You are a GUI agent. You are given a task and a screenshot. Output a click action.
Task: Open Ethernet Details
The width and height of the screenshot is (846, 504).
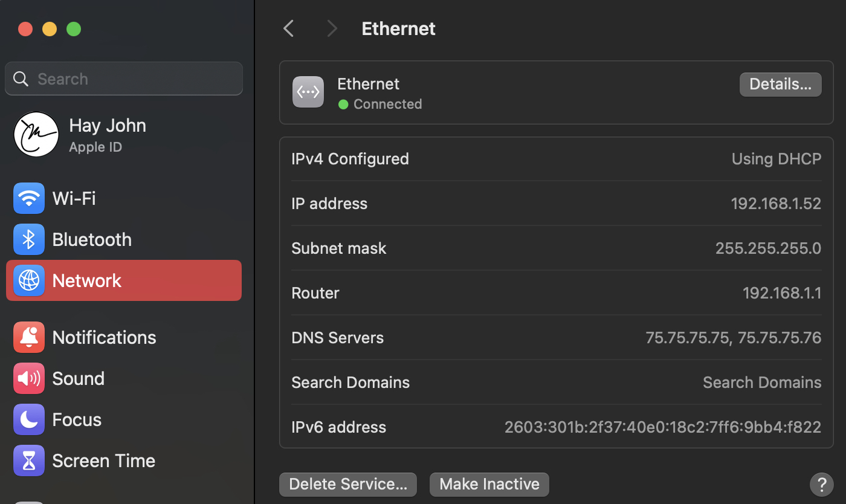(x=780, y=85)
